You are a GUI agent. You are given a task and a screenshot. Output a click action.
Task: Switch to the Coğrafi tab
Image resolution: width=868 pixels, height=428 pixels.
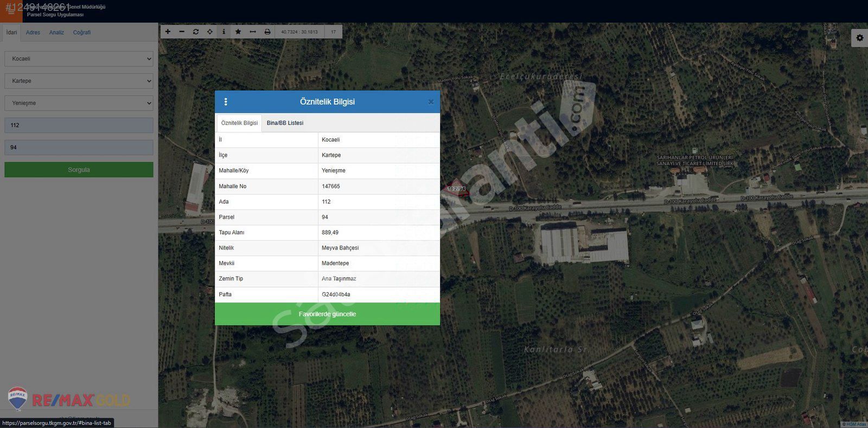point(82,33)
